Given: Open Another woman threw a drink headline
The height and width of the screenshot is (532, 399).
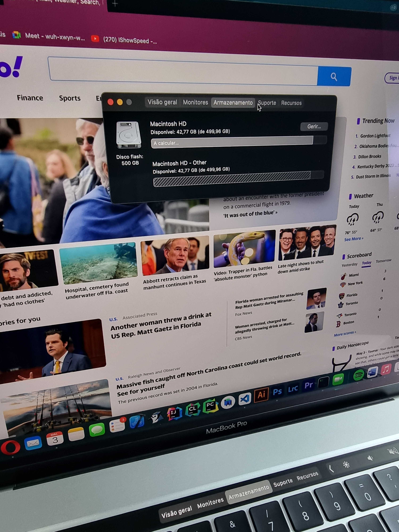Looking at the screenshot, I should (161, 325).
